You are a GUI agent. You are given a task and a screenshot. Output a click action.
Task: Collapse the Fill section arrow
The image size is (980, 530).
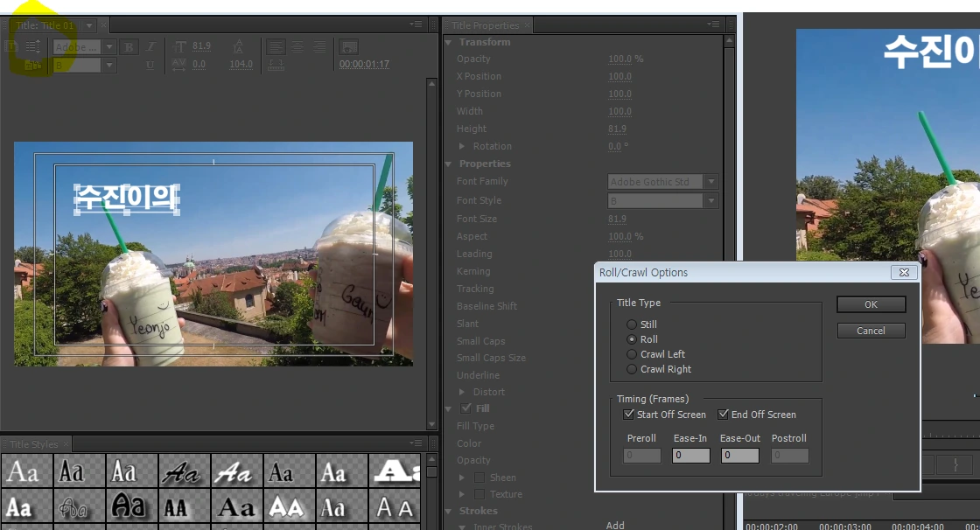tap(448, 408)
